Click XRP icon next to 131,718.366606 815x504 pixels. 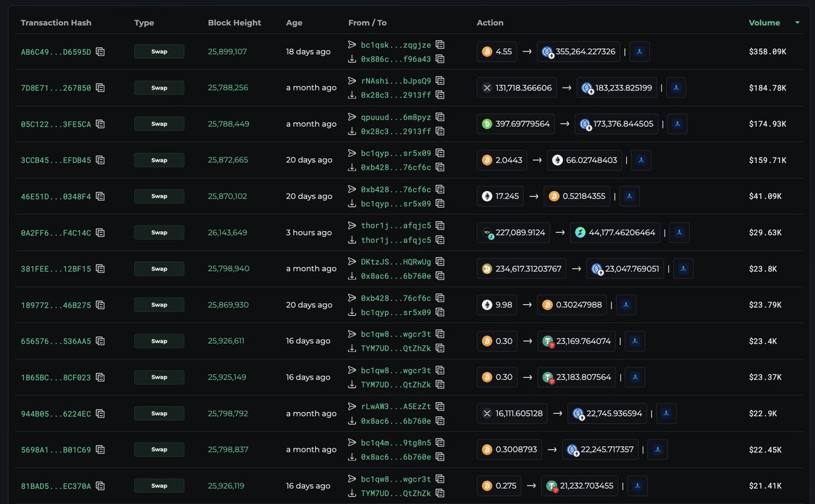tap(487, 88)
